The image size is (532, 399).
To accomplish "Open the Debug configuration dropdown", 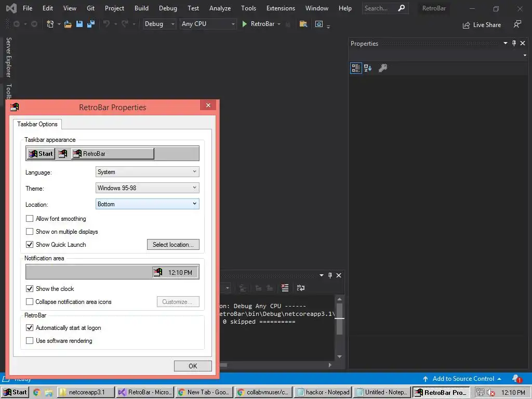I will click(x=159, y=24).
